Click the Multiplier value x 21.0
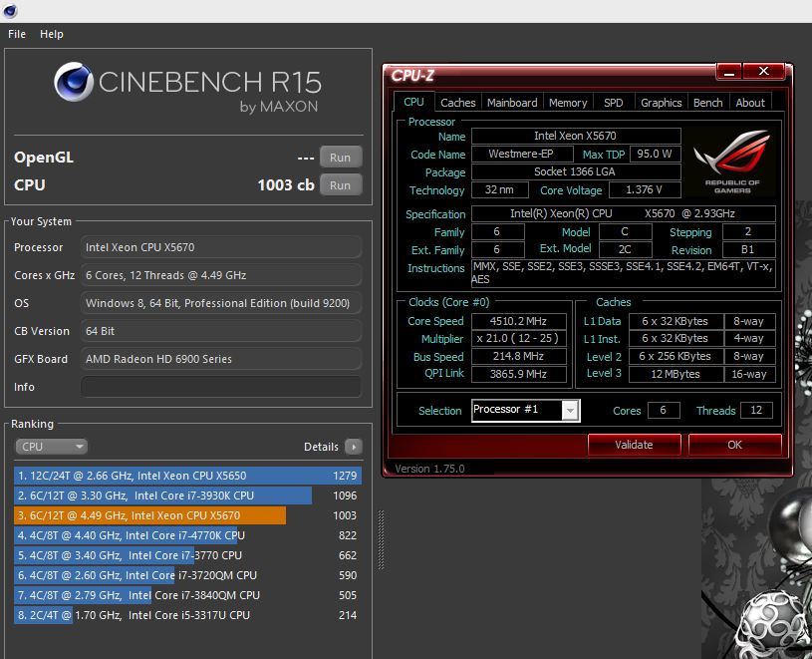812x659 pixels. click(x=519, y=338)
